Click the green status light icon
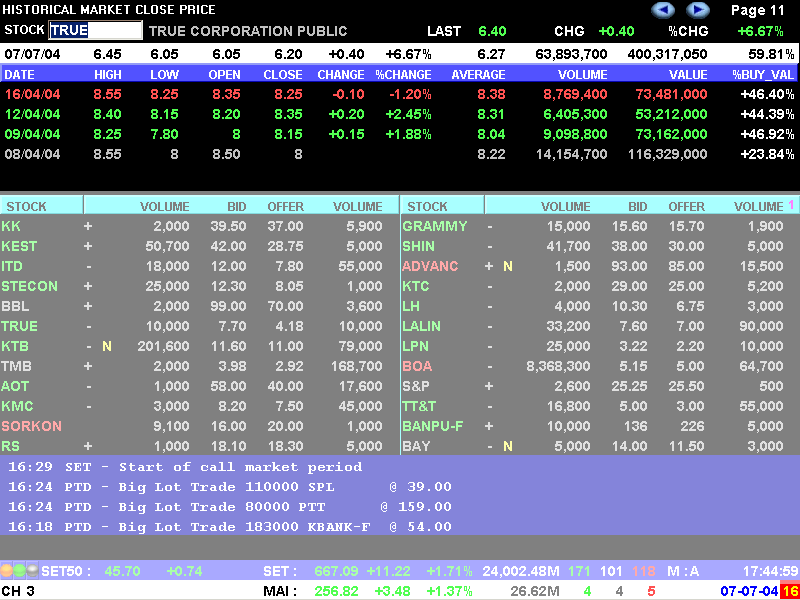The image size is (800, 600). [x=19, y=570]
